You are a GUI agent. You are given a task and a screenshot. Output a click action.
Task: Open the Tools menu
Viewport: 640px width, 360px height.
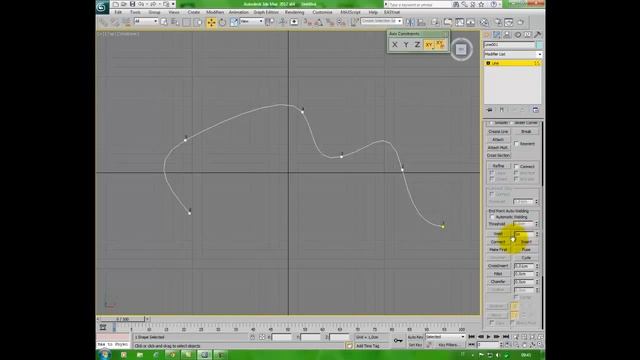[135, 12]
